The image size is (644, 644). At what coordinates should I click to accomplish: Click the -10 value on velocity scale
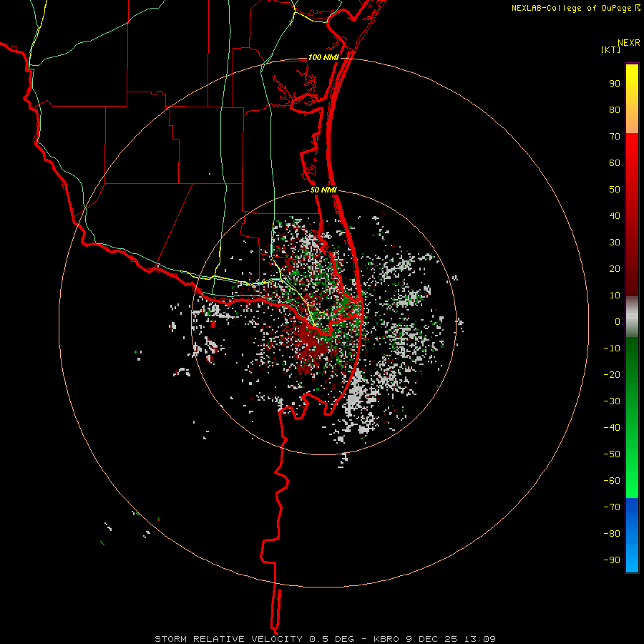(612, 348)
